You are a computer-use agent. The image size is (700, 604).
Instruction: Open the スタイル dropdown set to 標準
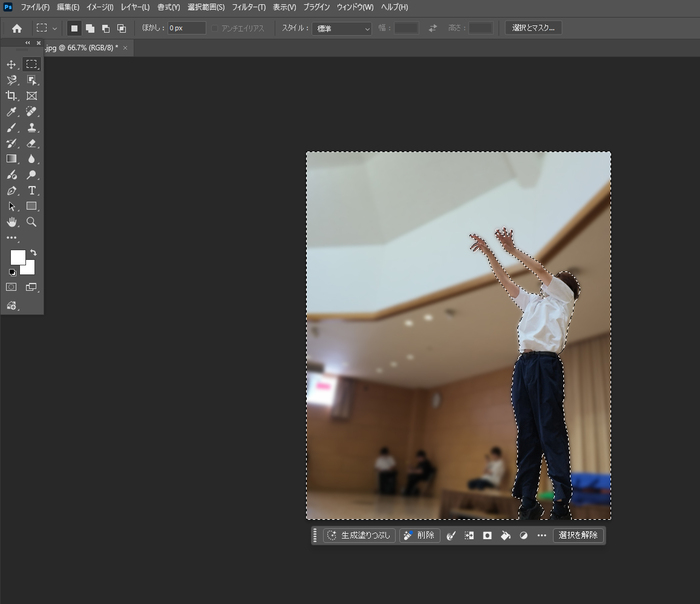342,29
